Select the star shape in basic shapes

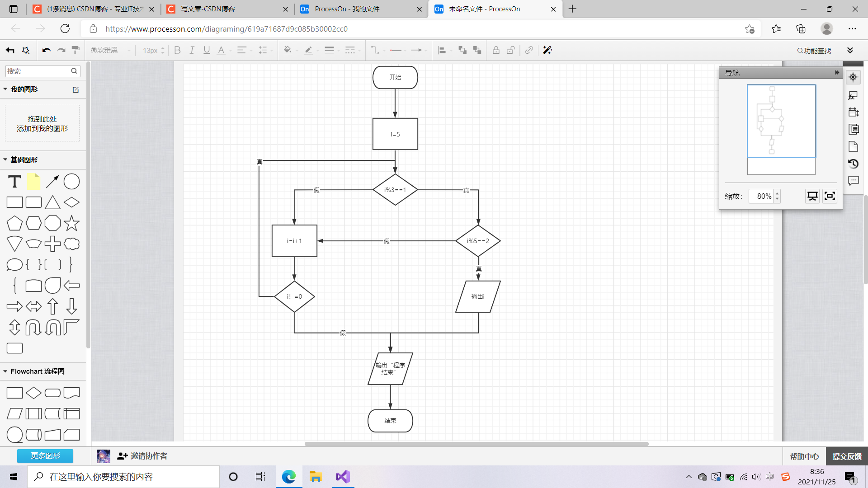(x=71, y=223)
